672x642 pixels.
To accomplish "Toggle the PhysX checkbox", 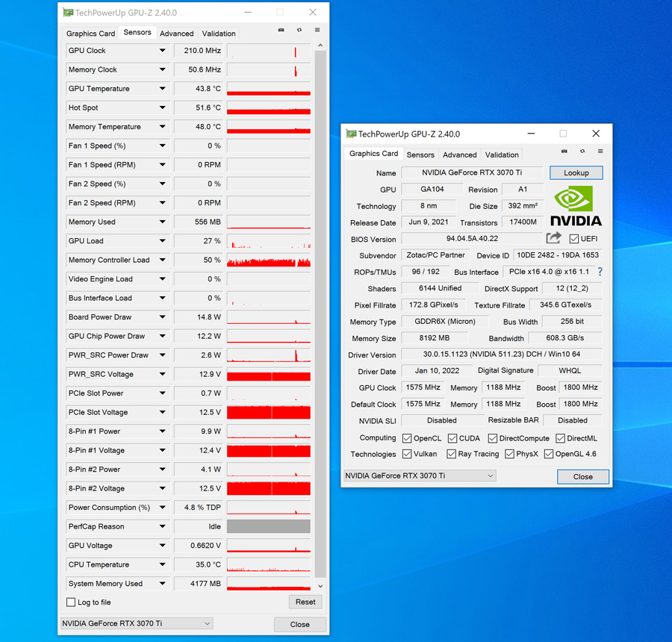I will coord(509,454).
